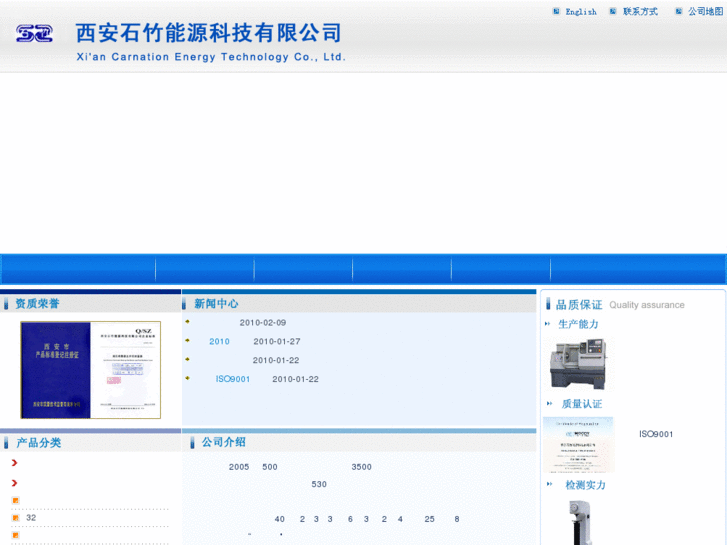Click the icon beside 公司地图
This screenshot has width=727, height=545.
pos(679,11)
